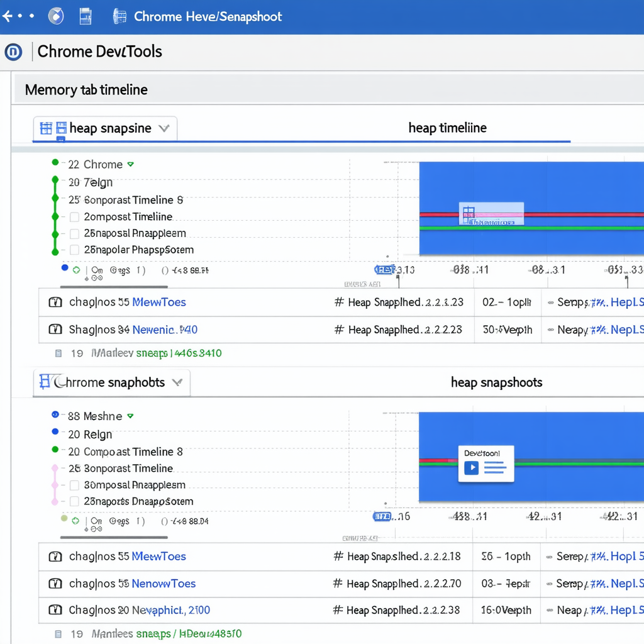Switch to the heap snapshoots tab
644x644 pixels.
[x=497, y=382]
